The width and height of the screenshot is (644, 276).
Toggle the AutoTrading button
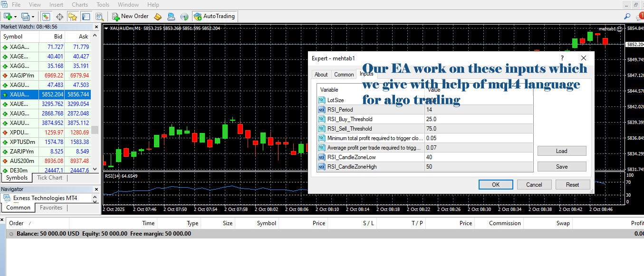tap(214, 16)
